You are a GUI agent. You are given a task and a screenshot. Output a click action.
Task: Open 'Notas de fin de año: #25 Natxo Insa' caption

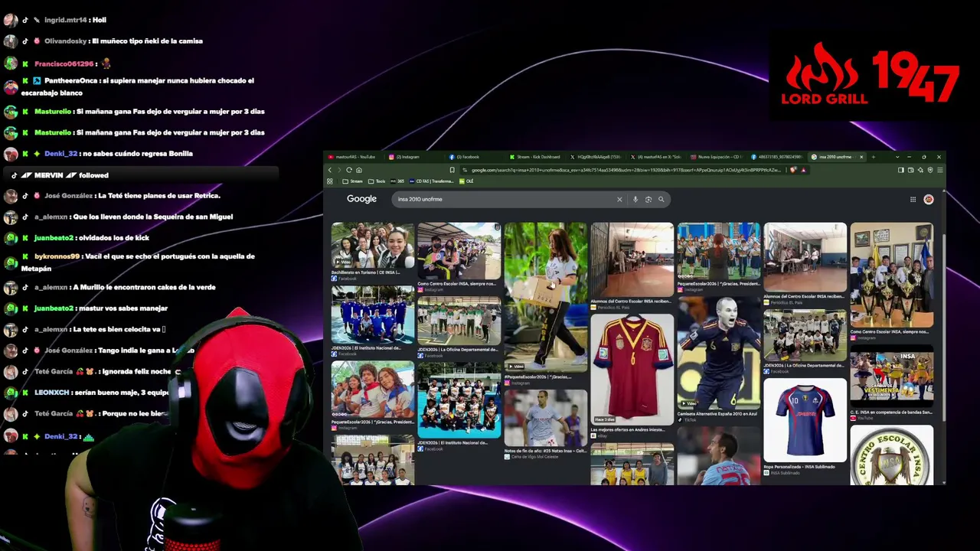545,452
